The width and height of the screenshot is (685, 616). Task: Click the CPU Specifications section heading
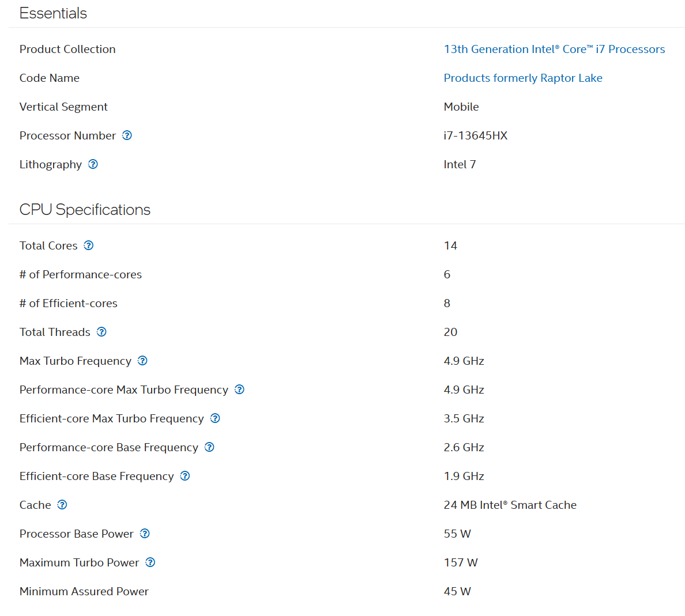tap(85, 210)
